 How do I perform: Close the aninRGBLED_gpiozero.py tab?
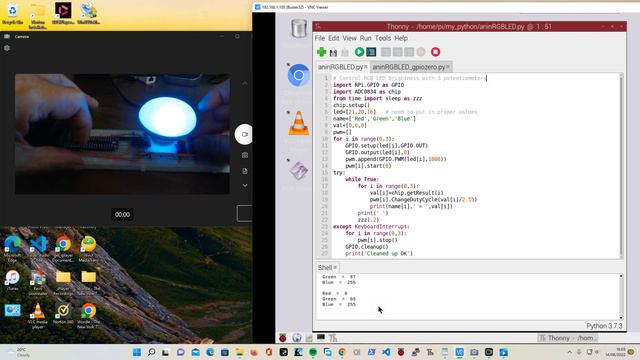[448, 67]
